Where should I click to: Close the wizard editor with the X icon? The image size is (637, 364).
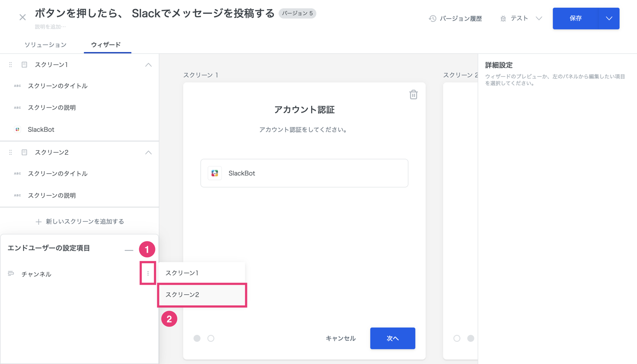[23, 17]
